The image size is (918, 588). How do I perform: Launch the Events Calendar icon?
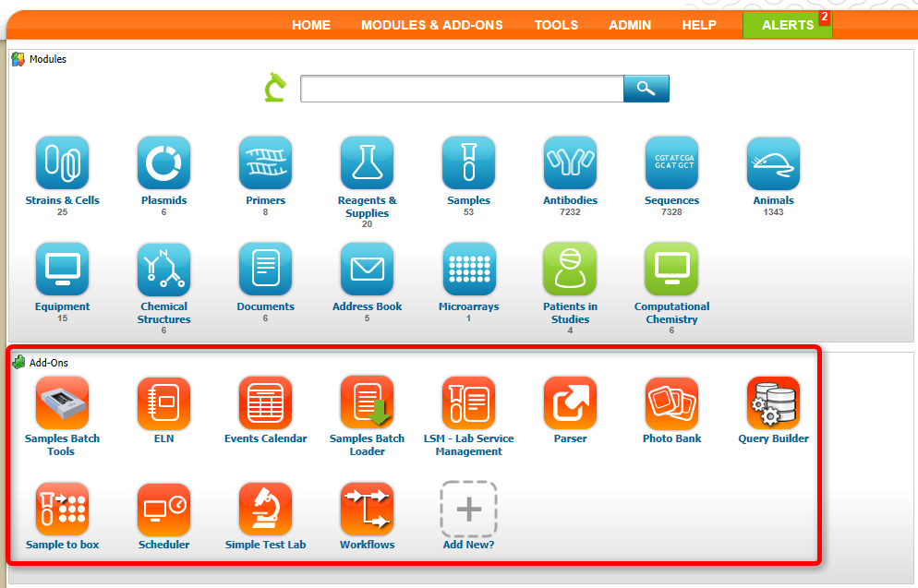click(x=265, y=402)
